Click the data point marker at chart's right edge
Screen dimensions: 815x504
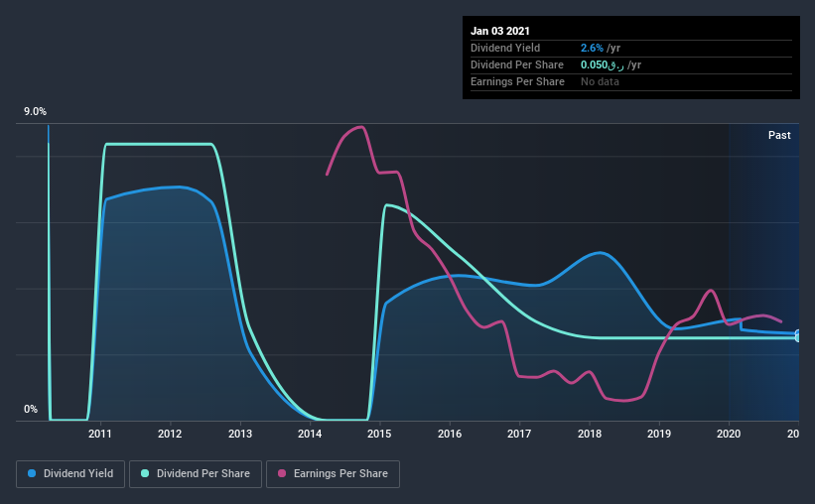pyautogui.click(x=798, y=335)
